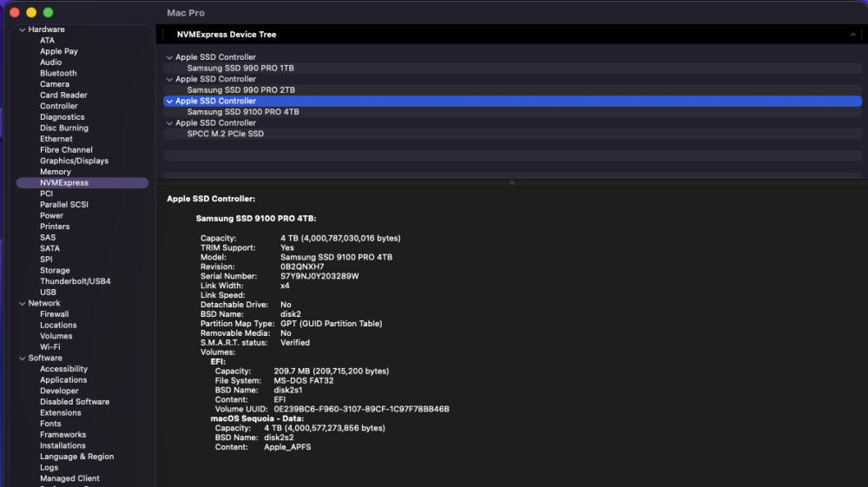The image size is (868, 487).
Task: Click the sort arrow in NVMExpress Device Tree header
Action: point(852,35)
